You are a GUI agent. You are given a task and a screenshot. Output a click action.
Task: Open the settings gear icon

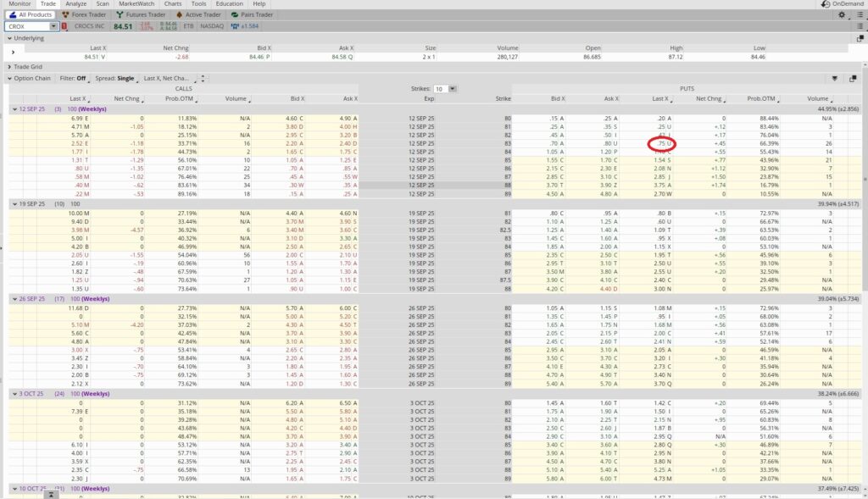point(842,15)
